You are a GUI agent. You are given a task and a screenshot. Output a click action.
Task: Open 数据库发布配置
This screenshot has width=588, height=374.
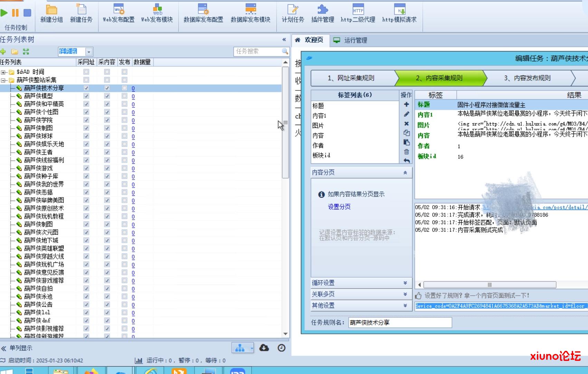coord(203,13)
